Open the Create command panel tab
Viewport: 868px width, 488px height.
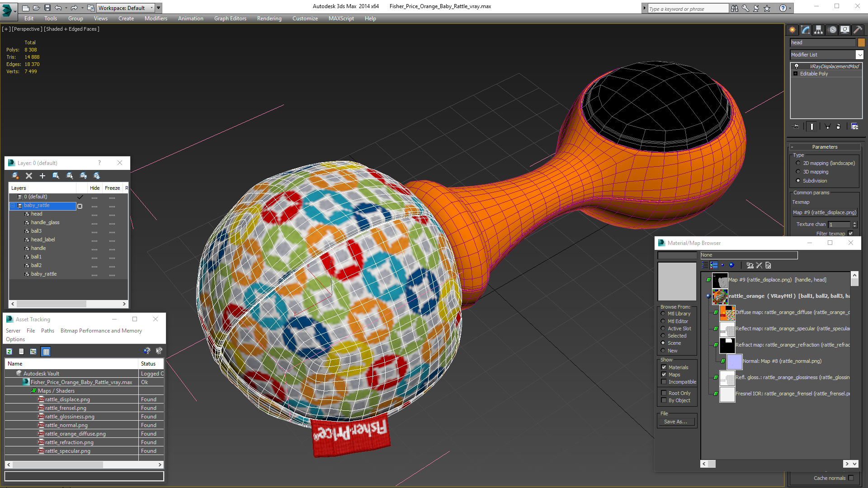tap(793, 30)
